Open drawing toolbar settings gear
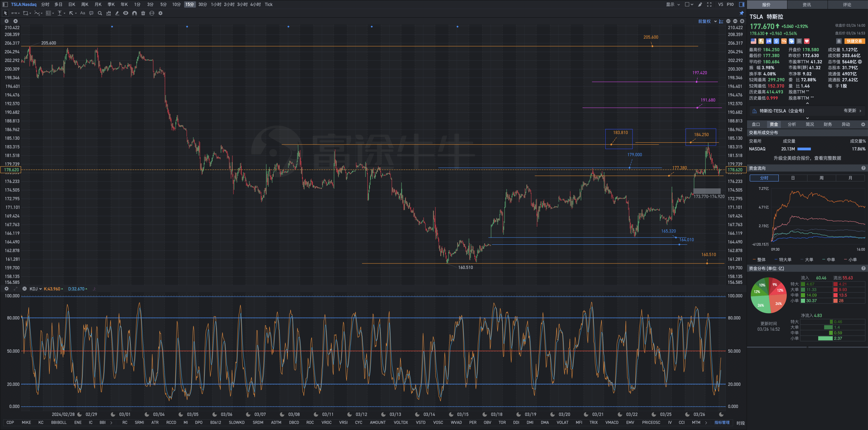868x430 pixels. point(160,13)
